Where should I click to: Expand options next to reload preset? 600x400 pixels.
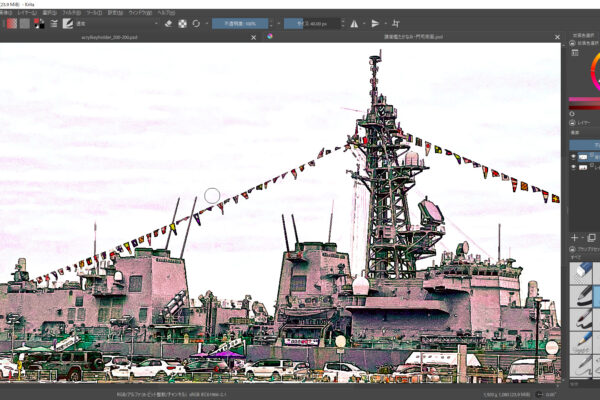point(207,24)
